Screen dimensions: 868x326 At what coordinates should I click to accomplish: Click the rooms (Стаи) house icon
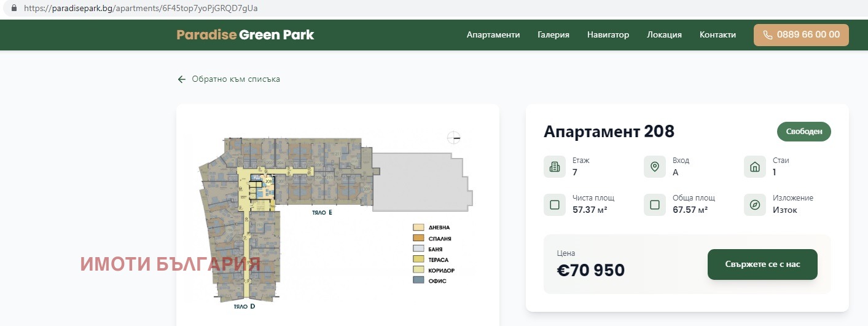(x=755, y=167)
